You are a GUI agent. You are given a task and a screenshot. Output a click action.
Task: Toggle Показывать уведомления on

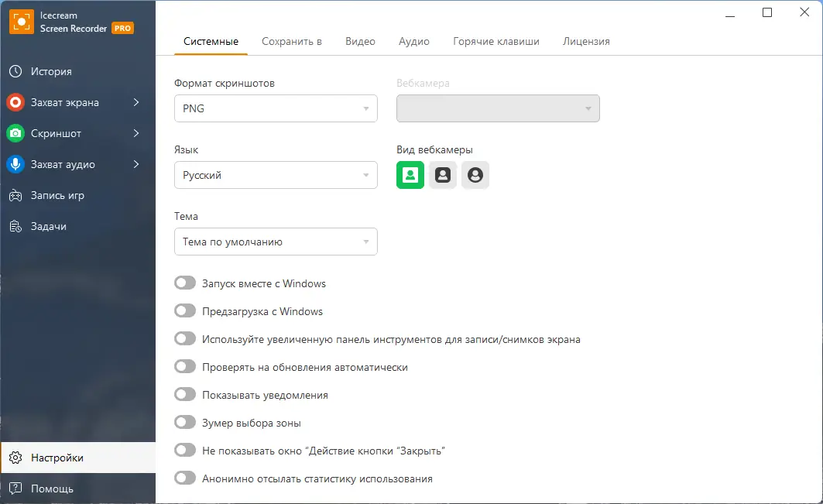(185, 395)
